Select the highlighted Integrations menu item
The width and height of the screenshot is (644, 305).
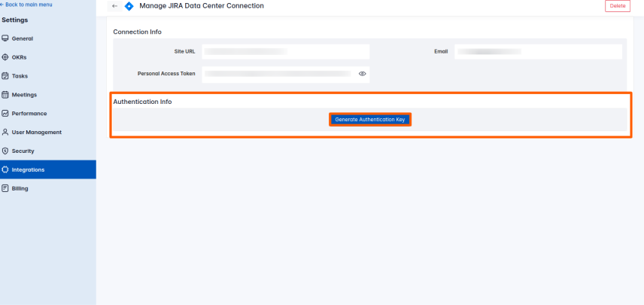48,169
